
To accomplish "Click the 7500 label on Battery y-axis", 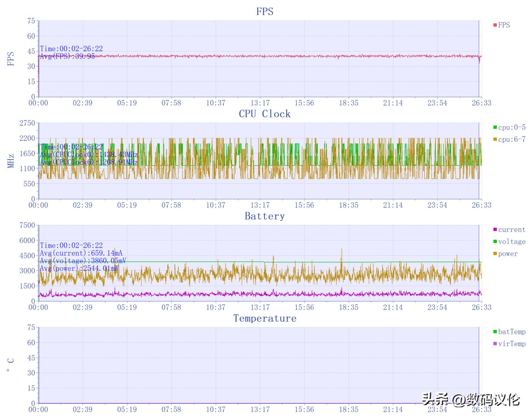I will click(x=27, y=225).
